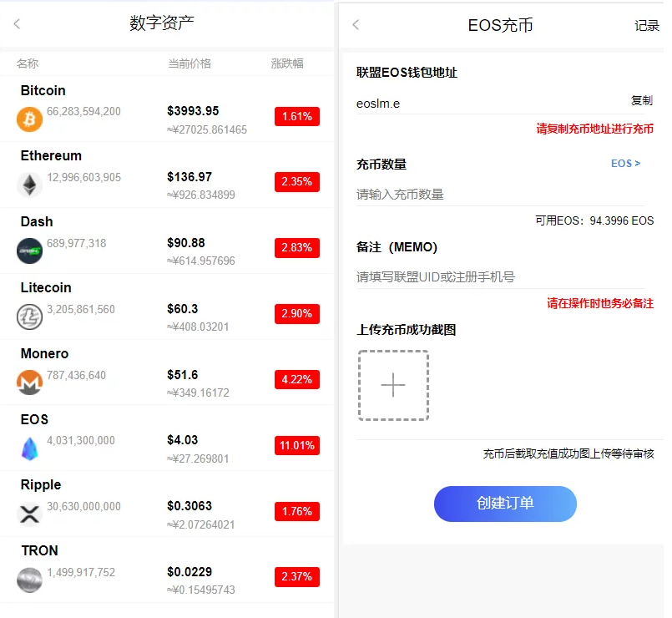This screenshot has height=618, width=672.
Task: Click the Monero coin icon
Action: (x=29, y=382)
